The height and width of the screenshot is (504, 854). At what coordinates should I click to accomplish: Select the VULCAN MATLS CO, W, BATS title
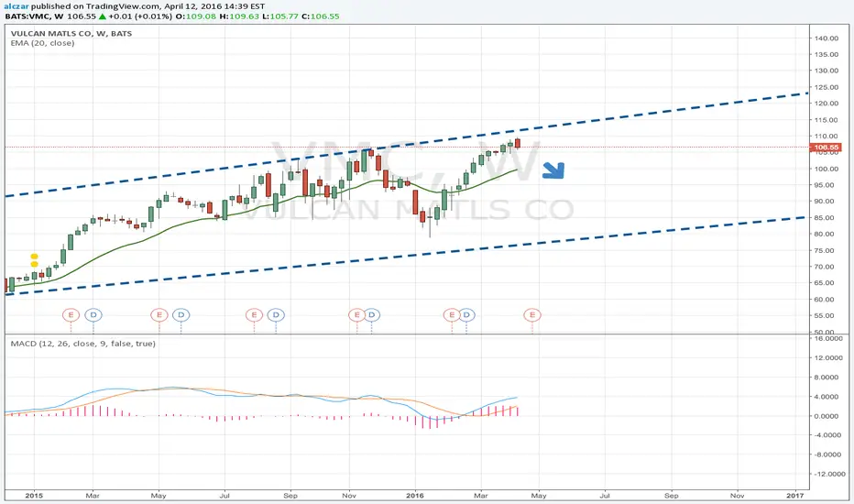pyautogui.click(x=71, y=33)
